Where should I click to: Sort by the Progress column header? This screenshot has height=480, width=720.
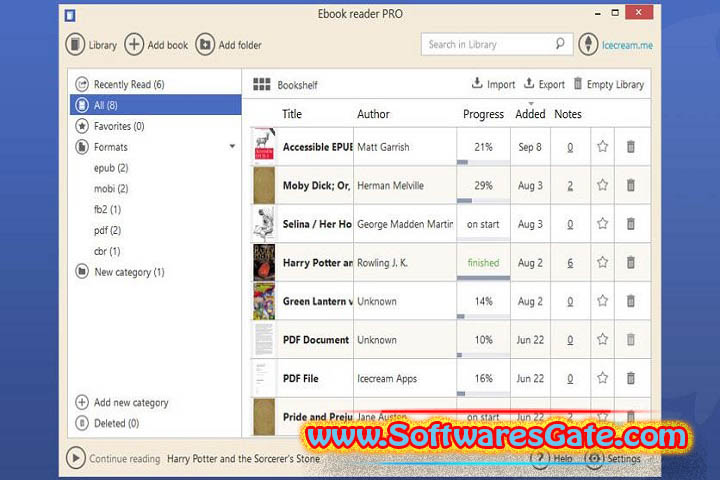point(483,114)
